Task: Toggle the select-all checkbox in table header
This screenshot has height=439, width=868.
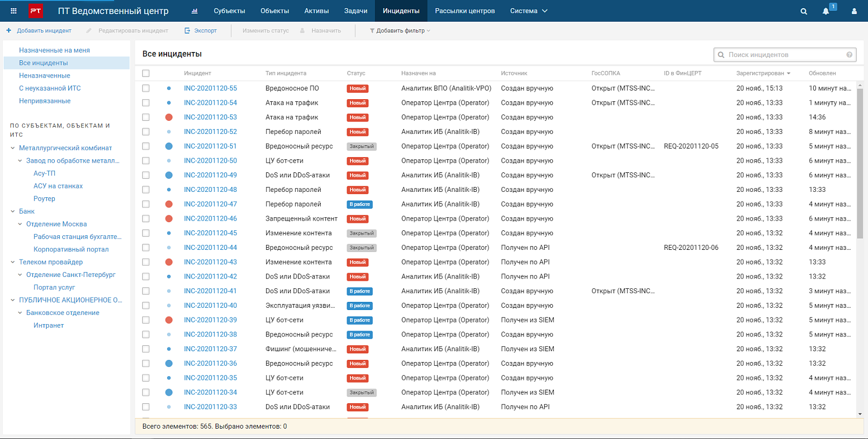Action: tap(146, 73)
